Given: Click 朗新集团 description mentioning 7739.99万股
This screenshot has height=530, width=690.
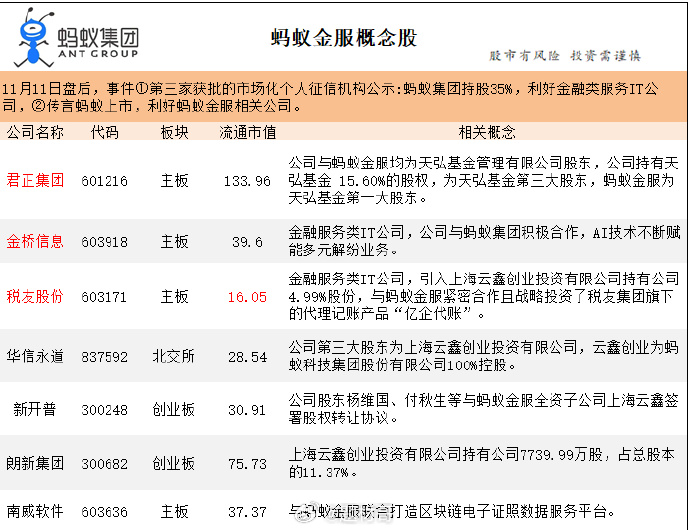Looking at the screenshot, I should pos(481,463).
